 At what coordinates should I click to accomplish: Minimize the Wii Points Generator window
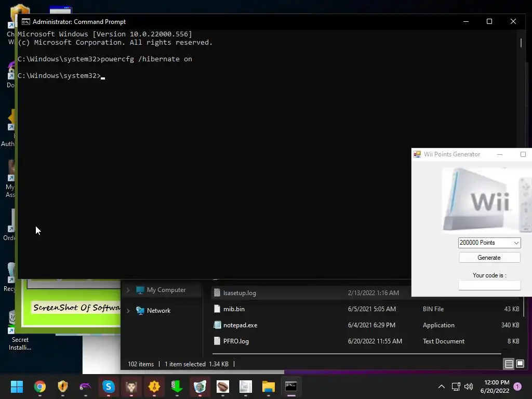point(500,154)
